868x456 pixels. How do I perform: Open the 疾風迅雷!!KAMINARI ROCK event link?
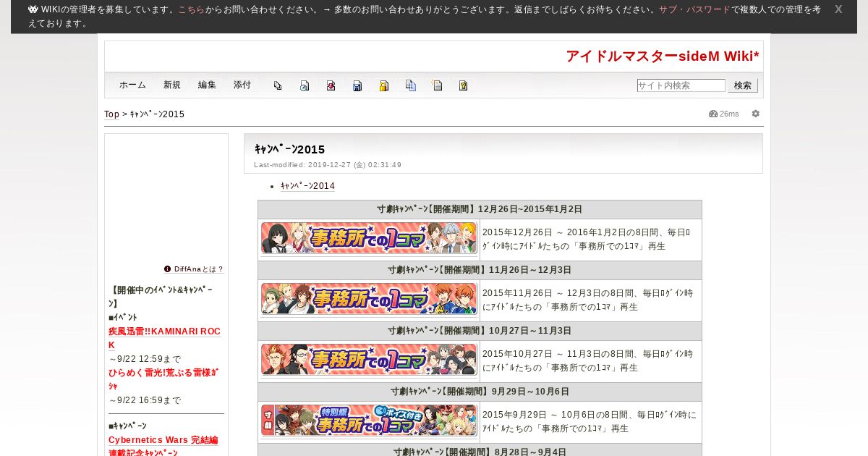tap(165, 338)
